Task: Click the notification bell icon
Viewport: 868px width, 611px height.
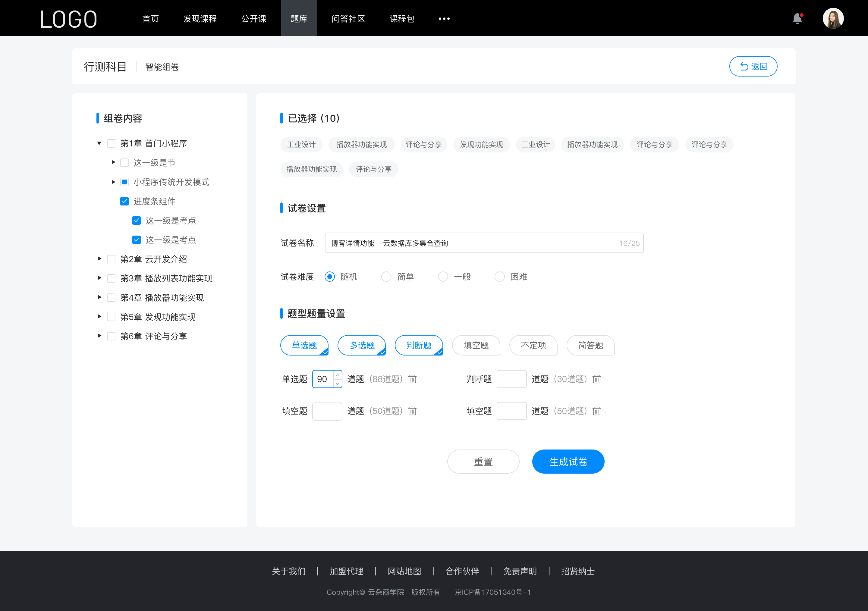Action: (799, 18)
